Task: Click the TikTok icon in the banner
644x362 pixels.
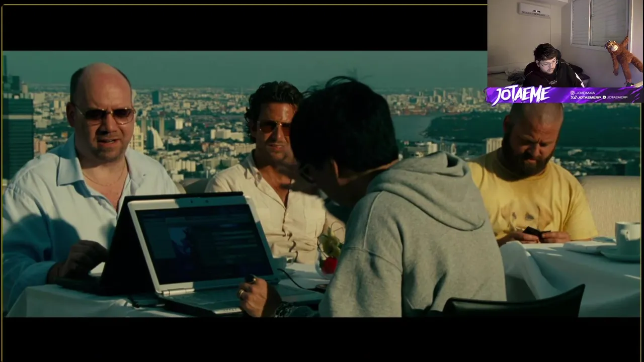Action: (x=576, y=97)
